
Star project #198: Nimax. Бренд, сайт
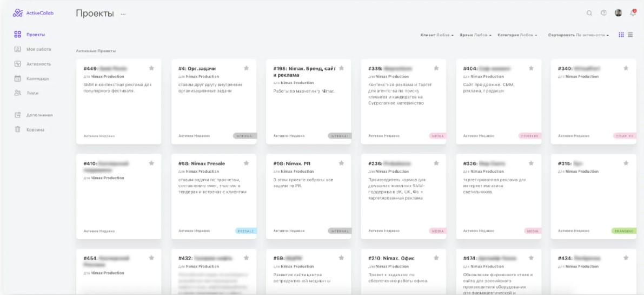click(341, 68)
